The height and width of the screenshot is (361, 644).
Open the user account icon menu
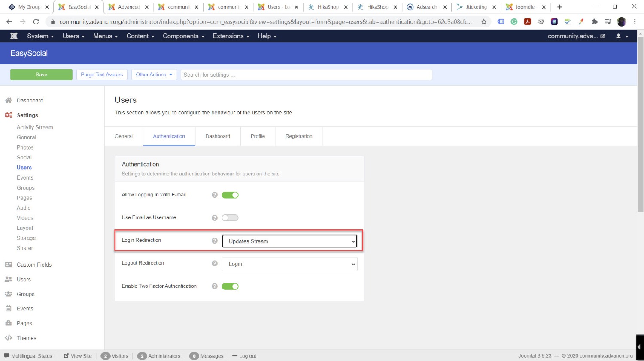(x=622, y=36)
